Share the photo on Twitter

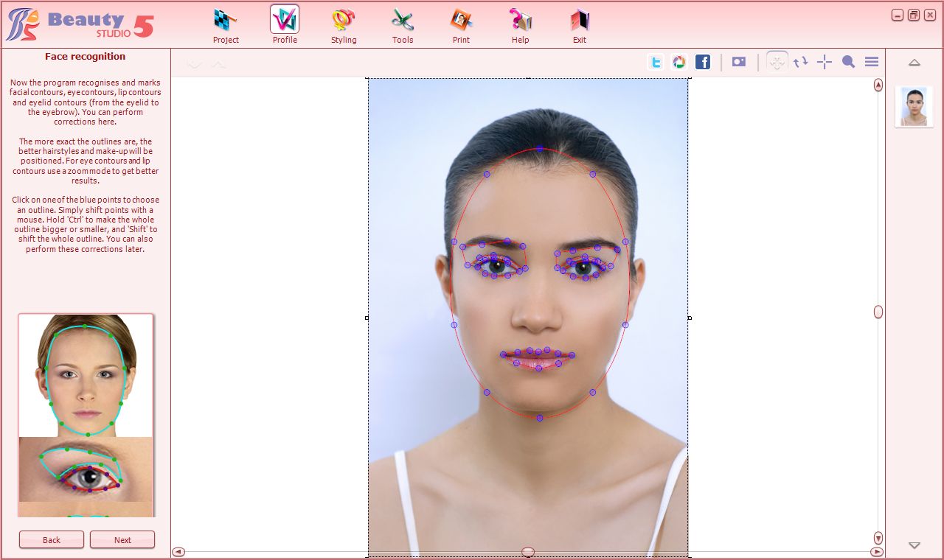click(x=656, y=62)
